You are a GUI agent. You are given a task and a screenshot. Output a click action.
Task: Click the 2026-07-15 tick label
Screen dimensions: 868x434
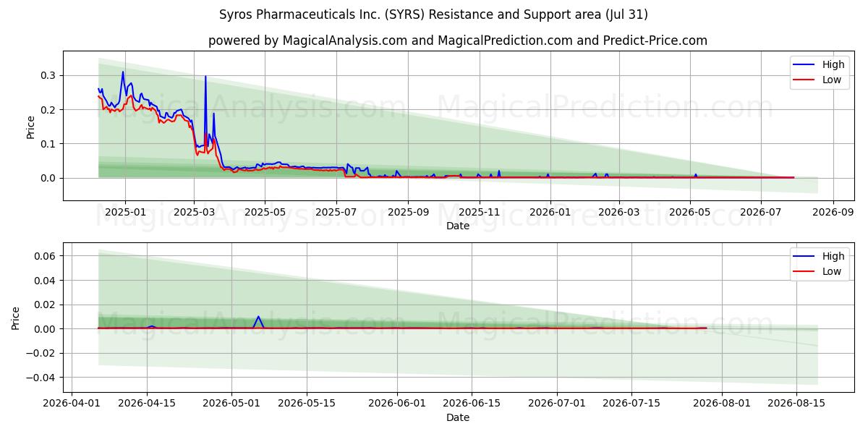point(632,404)
